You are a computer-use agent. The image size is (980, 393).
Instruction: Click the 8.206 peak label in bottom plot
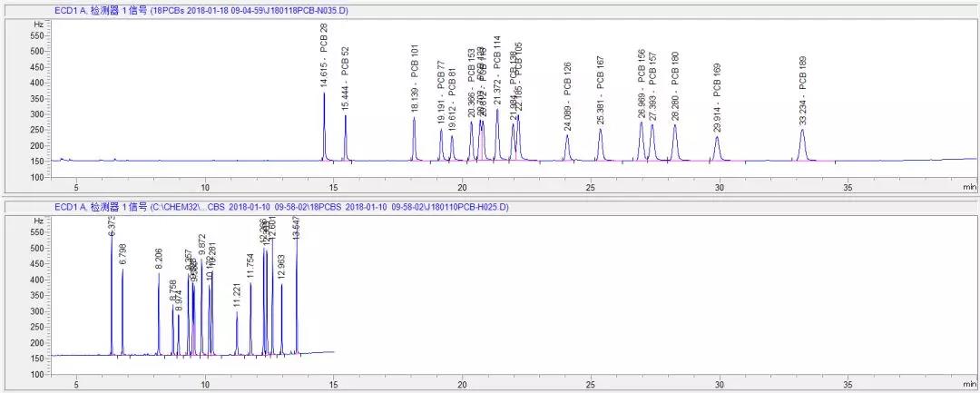[x=159, y=258]
